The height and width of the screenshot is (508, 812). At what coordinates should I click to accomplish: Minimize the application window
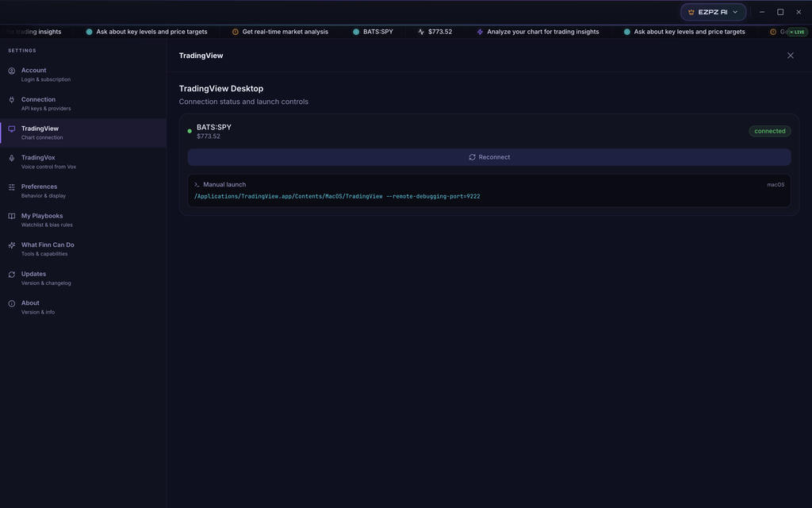coord(762,12)
